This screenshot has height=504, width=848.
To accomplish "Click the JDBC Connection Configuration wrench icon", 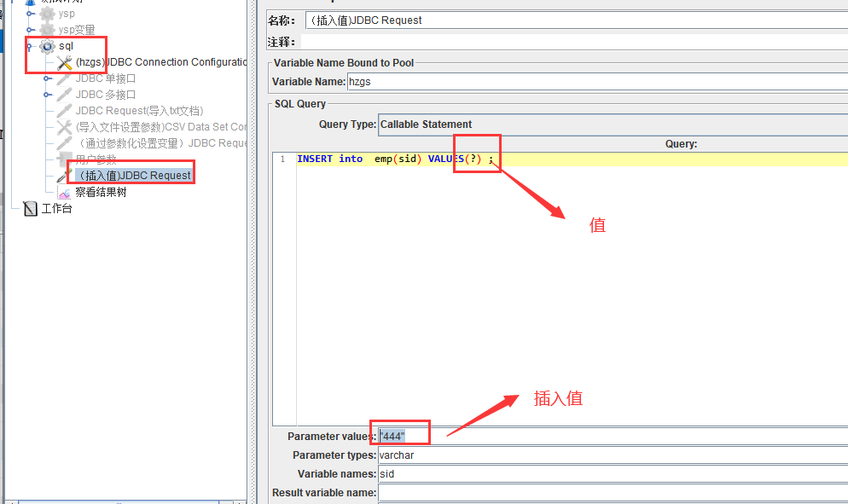I will 64,63.
